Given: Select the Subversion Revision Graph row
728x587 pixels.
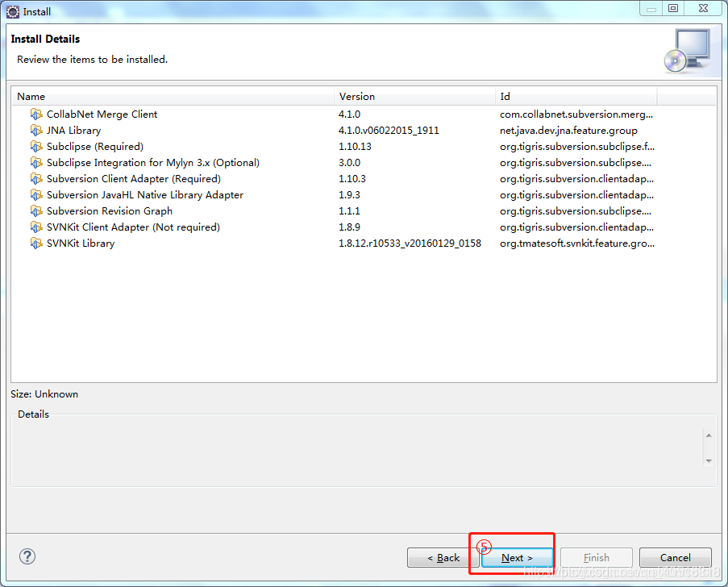Looking at the screenshot, I should click(364, 210).
